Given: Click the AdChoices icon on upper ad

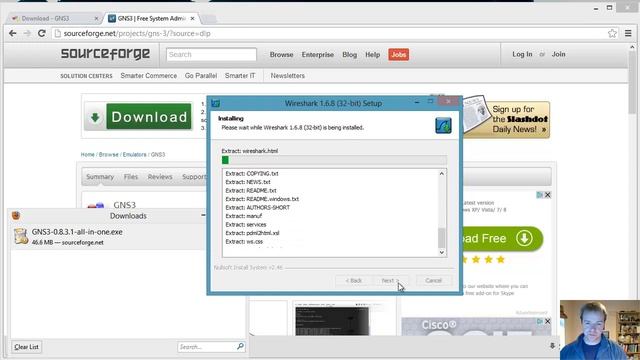Looking at the screenshot, I should click(540, 195).
